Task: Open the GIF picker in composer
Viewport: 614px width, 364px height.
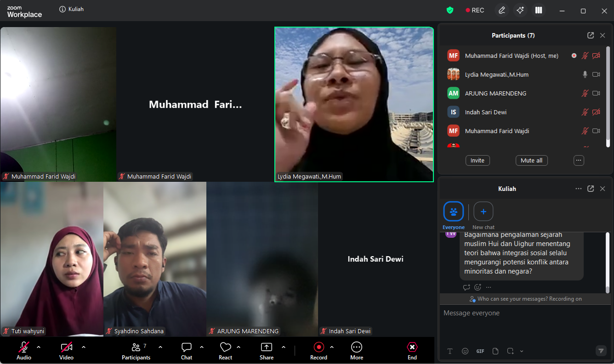Action: point(480,351)
